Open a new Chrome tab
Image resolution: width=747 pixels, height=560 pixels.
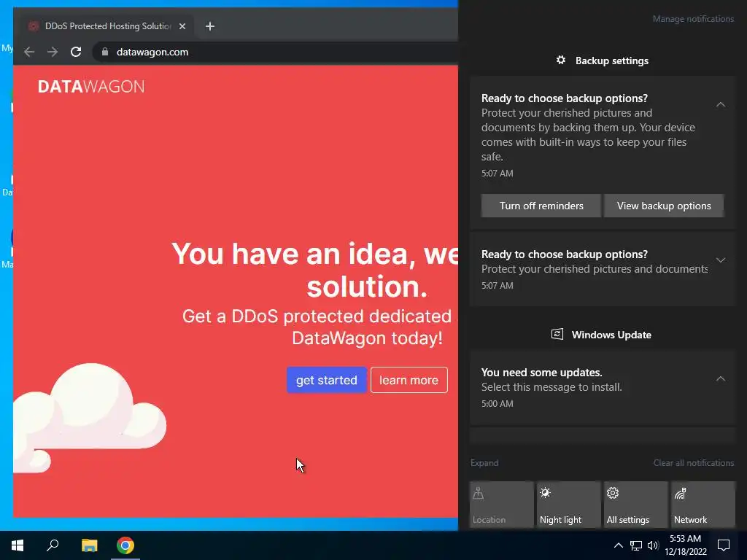pos(210,26)
